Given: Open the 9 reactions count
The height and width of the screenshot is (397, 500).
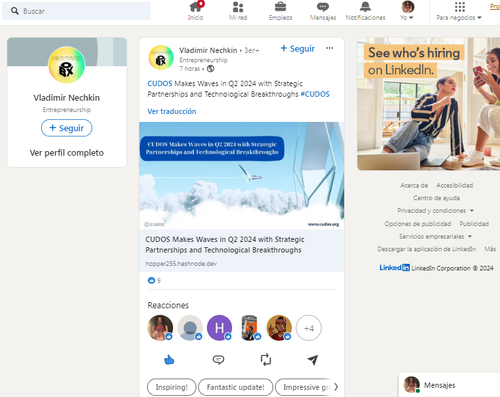Looking at the screenshot, I should 154,280.
